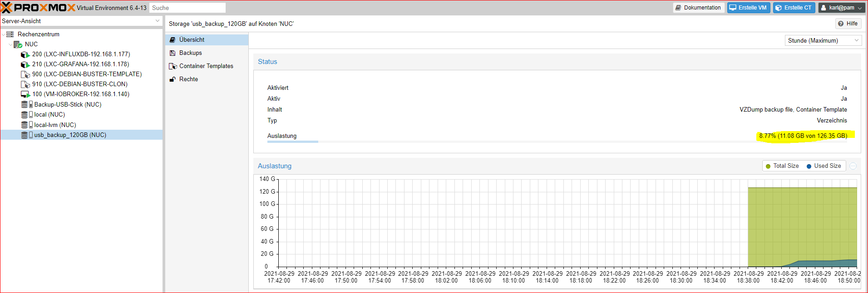Click the Aktiviert row label
Viewport: 868px width, 293px height.
tap(278, 88)
